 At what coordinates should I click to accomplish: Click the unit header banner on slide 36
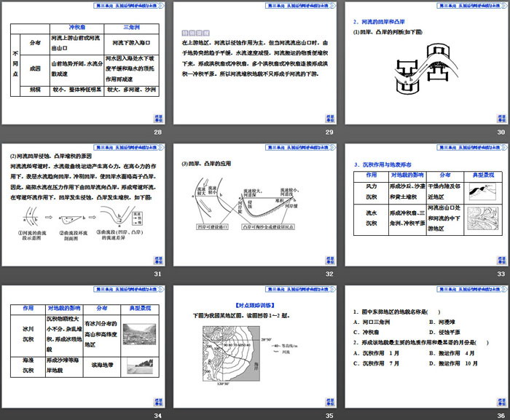(472, 289)
